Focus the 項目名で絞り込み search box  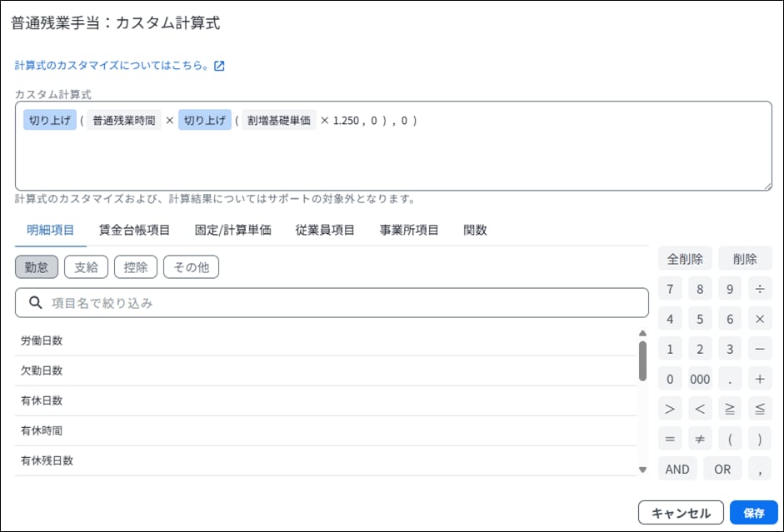click(333, 304)
